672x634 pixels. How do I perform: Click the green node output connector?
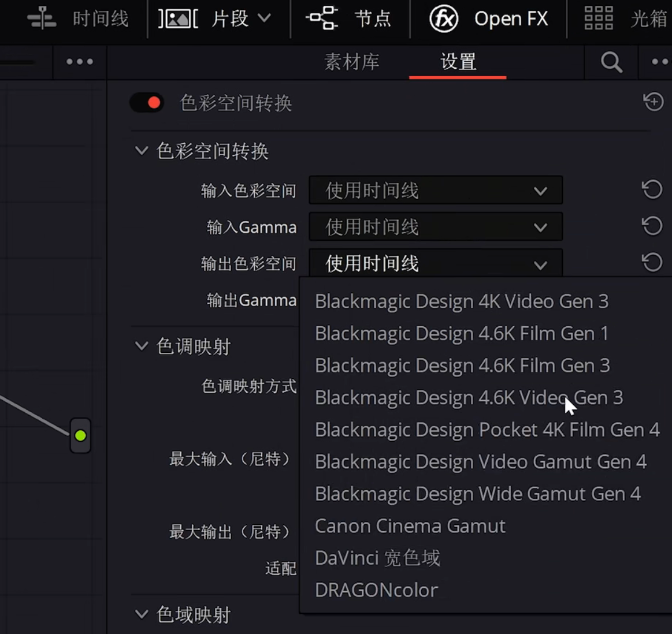tap(80, 436)
